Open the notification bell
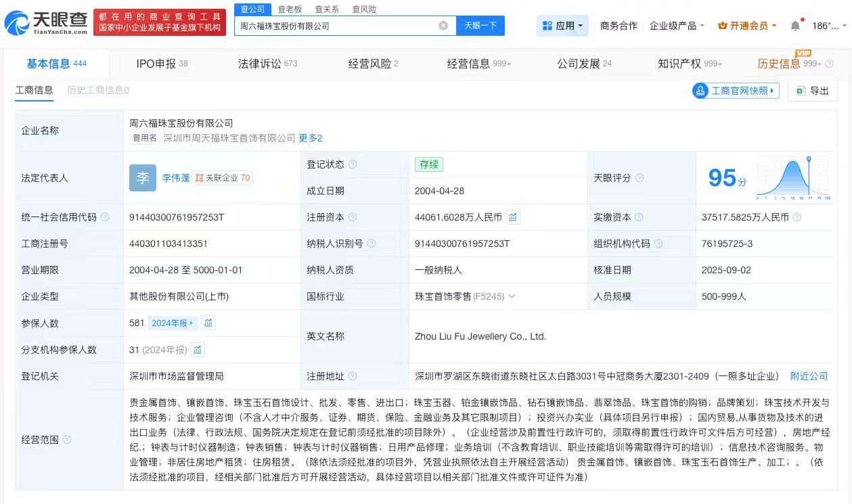Screen dimensions: 852x504 tap(795, 26)
